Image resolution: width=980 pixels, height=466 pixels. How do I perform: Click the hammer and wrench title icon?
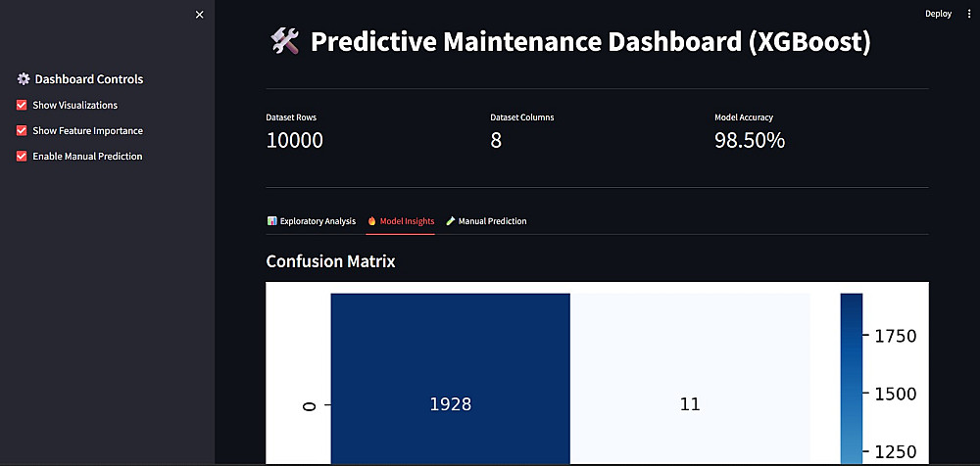(285, 42)
